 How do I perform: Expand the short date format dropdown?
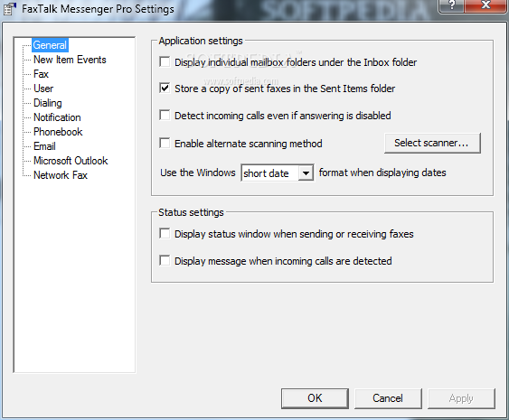tap(306, 173)
